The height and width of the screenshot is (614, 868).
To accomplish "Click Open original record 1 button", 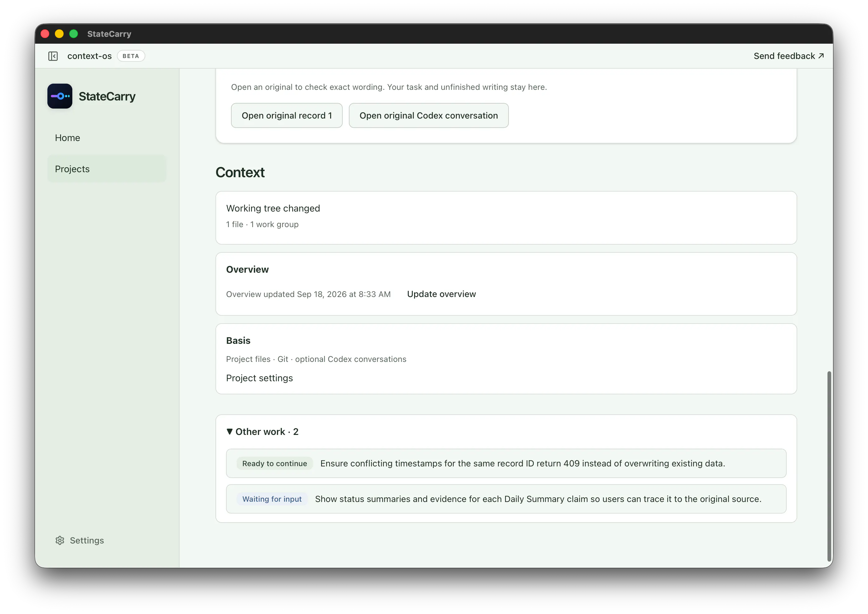I will 287,115.
